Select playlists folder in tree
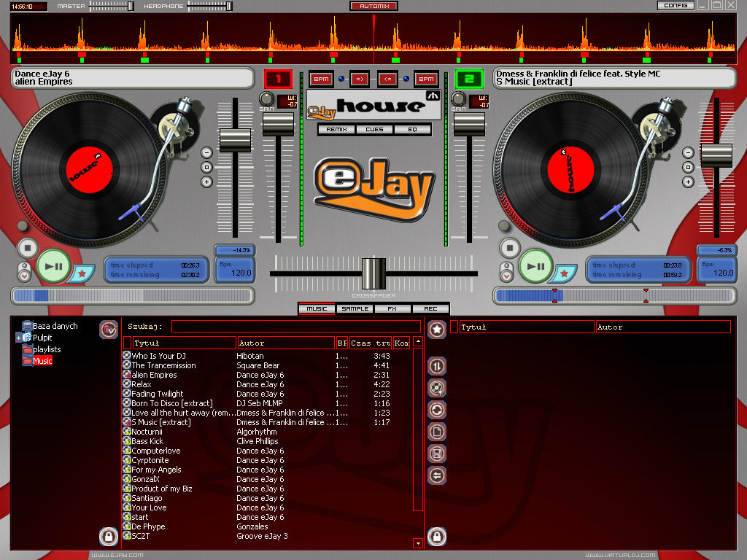 click(x=47, y=349)
